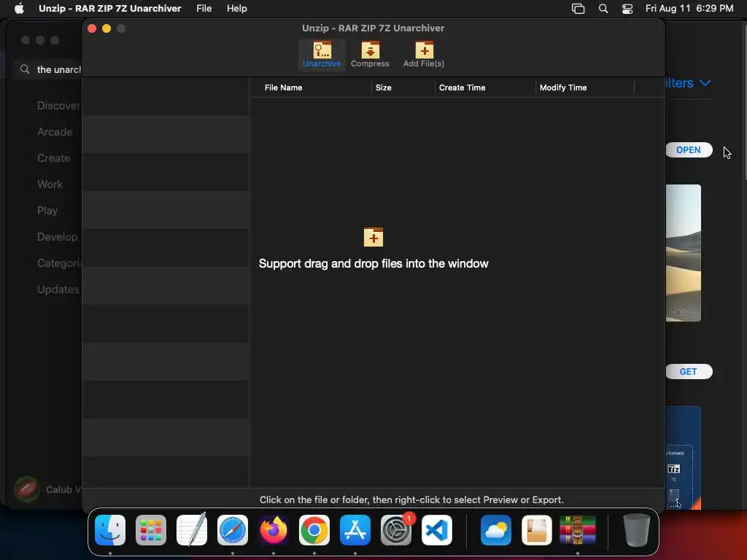The height and width of the screenshot is (560, 747).
Task: Open the File menu in menu bar
Action: 204,8
